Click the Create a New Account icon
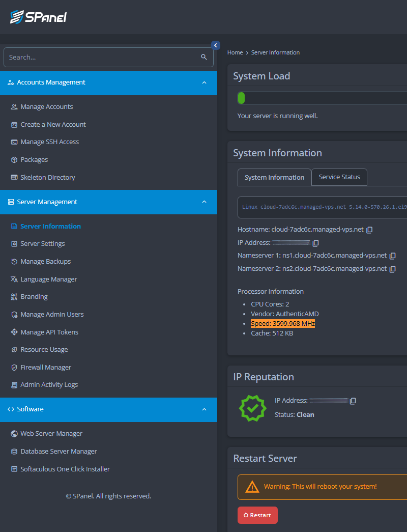 coord(14,125)
